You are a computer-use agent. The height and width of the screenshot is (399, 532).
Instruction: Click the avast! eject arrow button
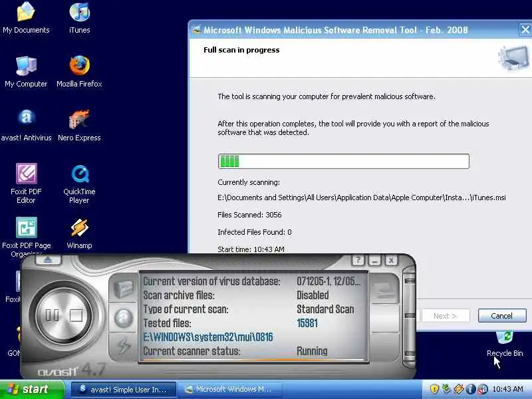[48, 260]
